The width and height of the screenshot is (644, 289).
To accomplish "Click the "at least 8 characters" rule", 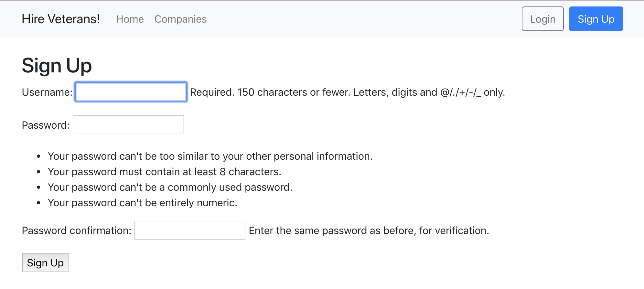I will point(164,172).
